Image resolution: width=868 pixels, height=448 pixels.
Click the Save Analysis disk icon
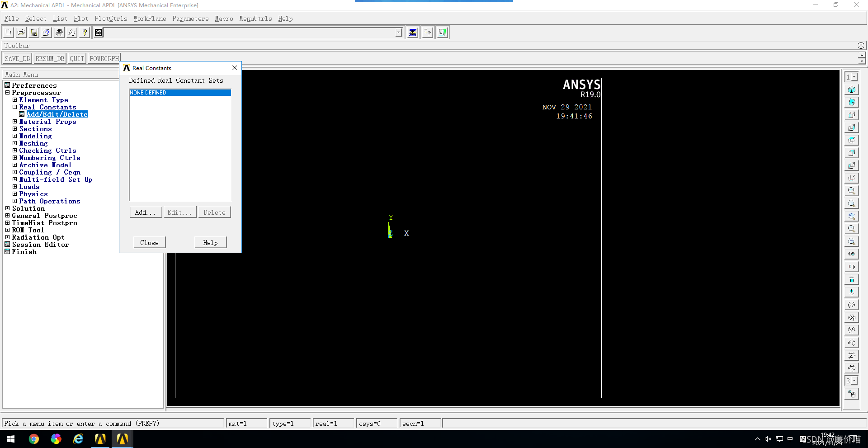(x=34, y=33)
